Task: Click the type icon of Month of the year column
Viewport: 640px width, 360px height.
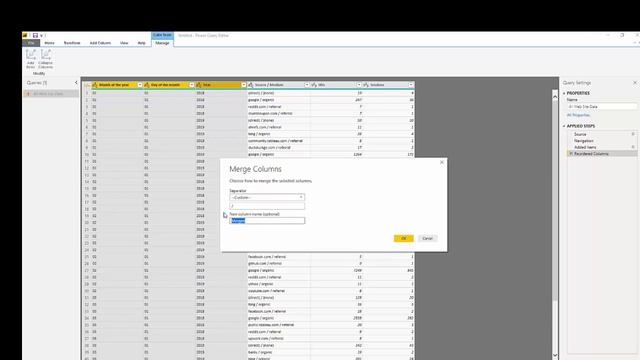Action: point(95,85)
